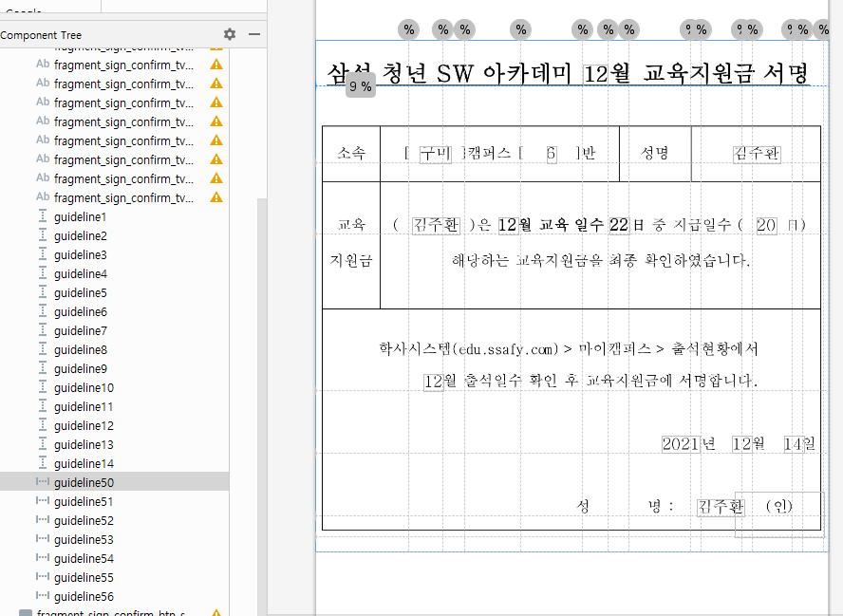Image resolution: width=843 pixels, height=616 pixels.
Task: Click the horizontal guideline icon beside guideline54
Action: coord(43,558)
